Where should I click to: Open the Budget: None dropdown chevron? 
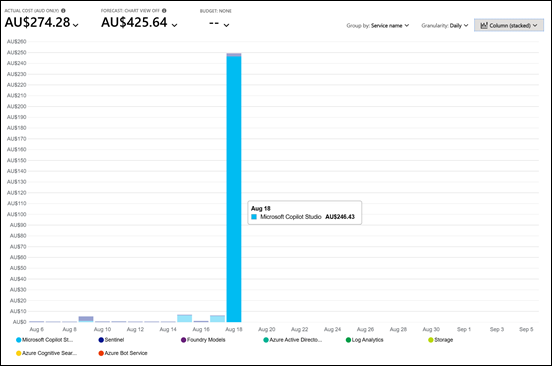pos(226,25)
